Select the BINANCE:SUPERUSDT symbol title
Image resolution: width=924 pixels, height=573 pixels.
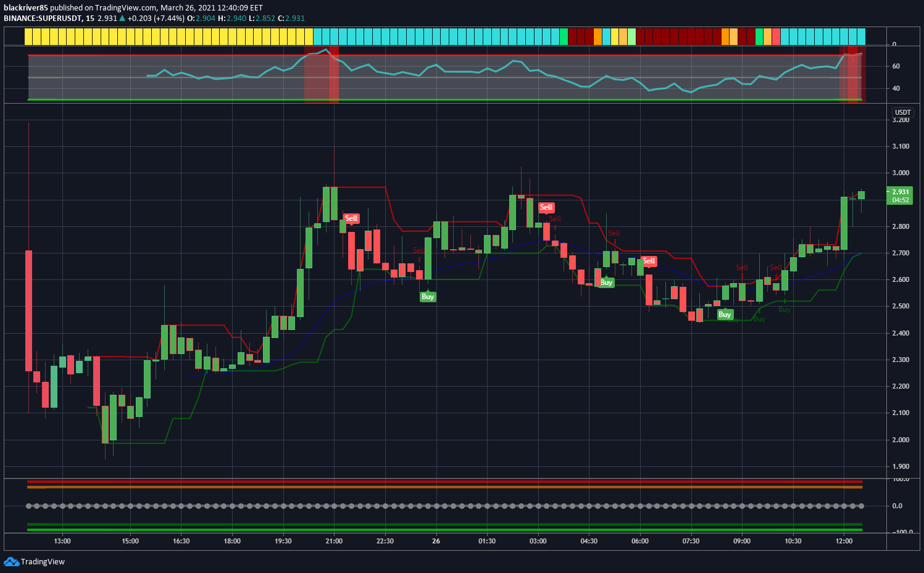coord(43,18)
